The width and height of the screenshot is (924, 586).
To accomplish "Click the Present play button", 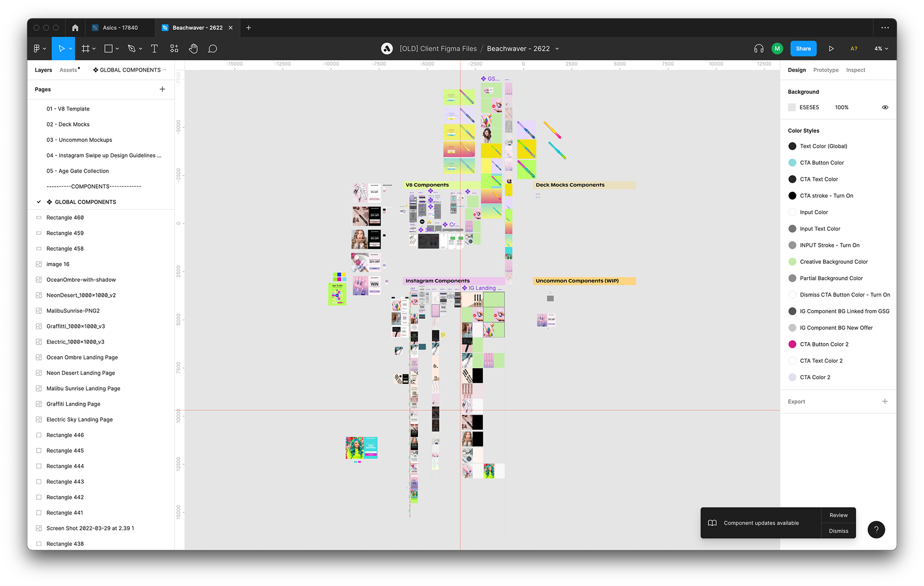I will click(x=831, y=49).
